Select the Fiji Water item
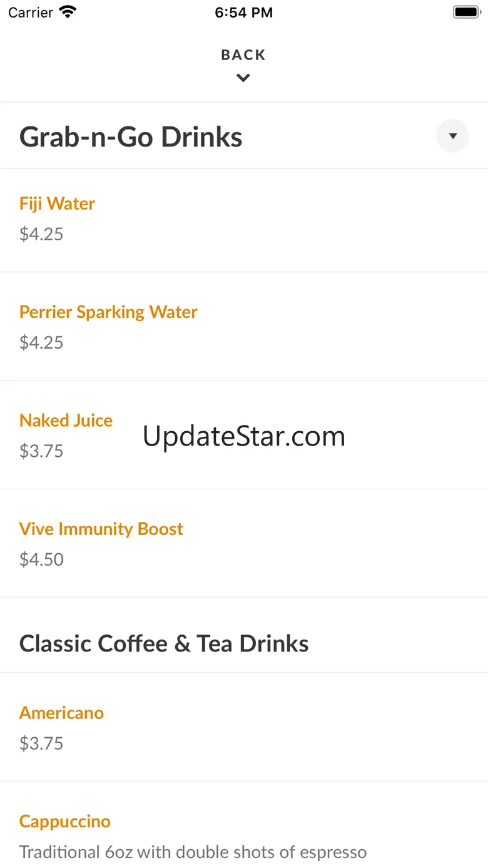The image size is (488, 868). click(x=57, y=203)
